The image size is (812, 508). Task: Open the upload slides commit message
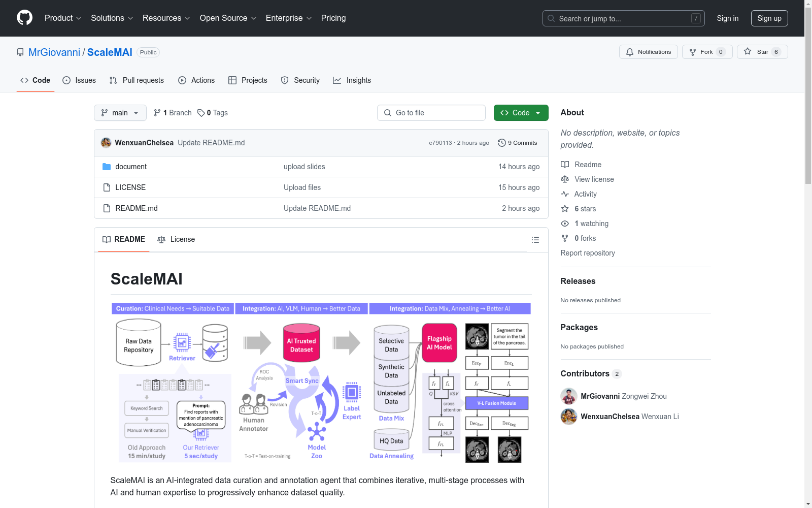pos(304,167)
